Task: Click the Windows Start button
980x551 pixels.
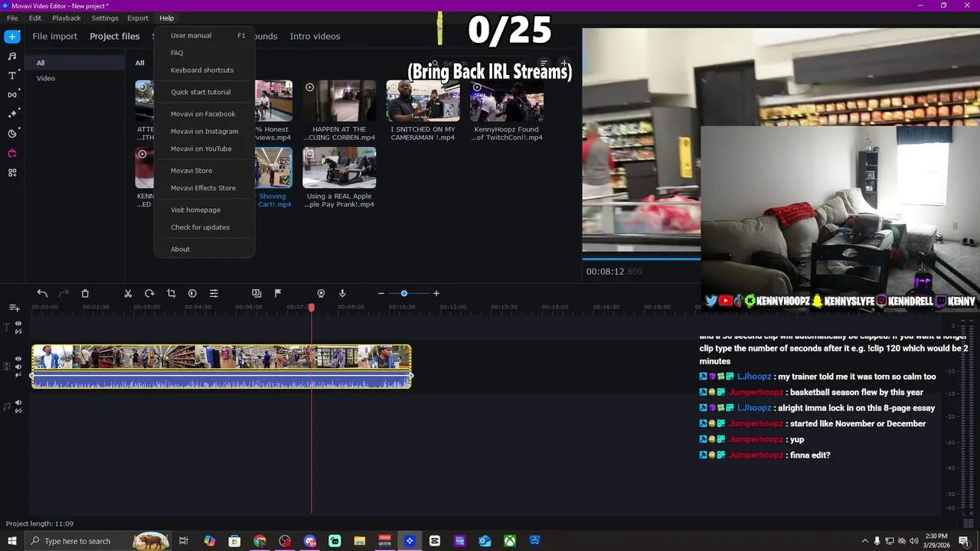Action: click(x=12, y=541)
